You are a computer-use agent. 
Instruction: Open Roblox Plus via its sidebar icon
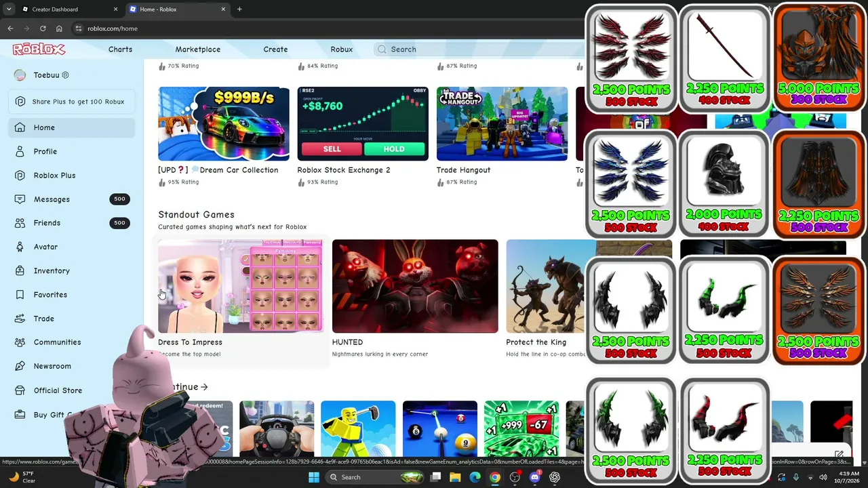pyautogui.click(x=20, y=175)
